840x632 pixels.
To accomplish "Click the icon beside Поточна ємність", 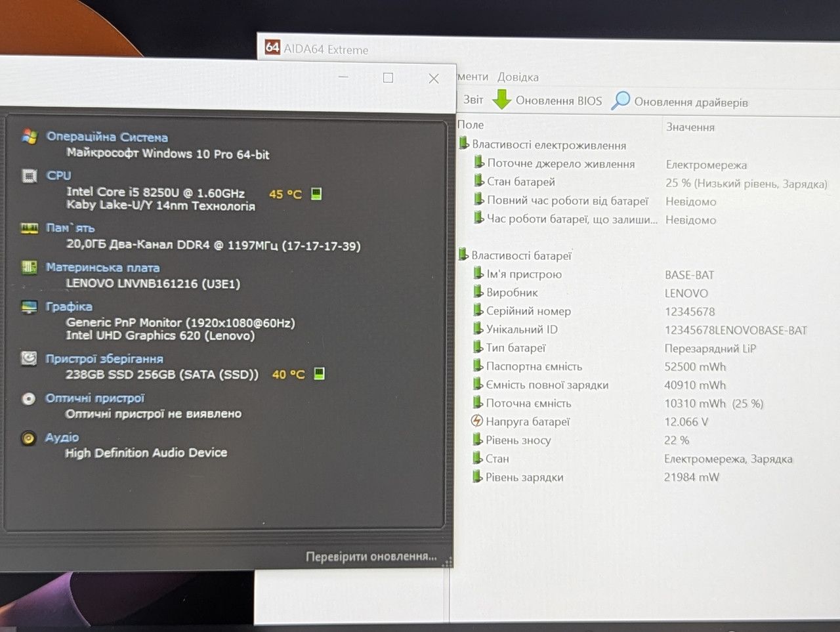I will (478, 403).
